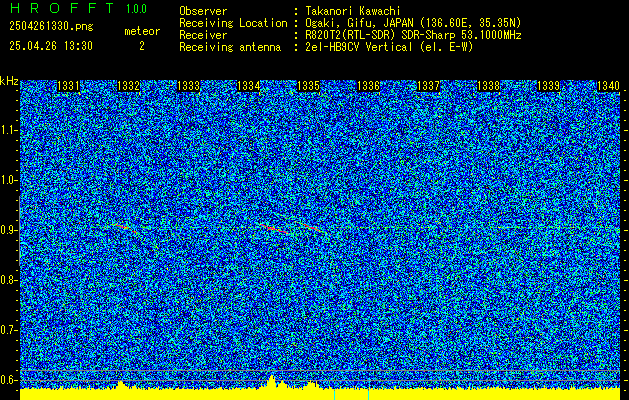Click time marker 1337

[429, 86]
